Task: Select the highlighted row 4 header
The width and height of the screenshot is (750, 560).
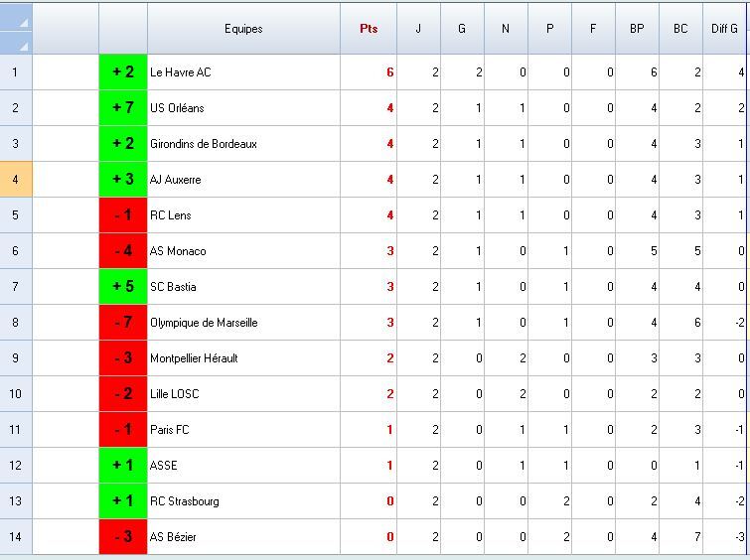Action: [16, 180]
